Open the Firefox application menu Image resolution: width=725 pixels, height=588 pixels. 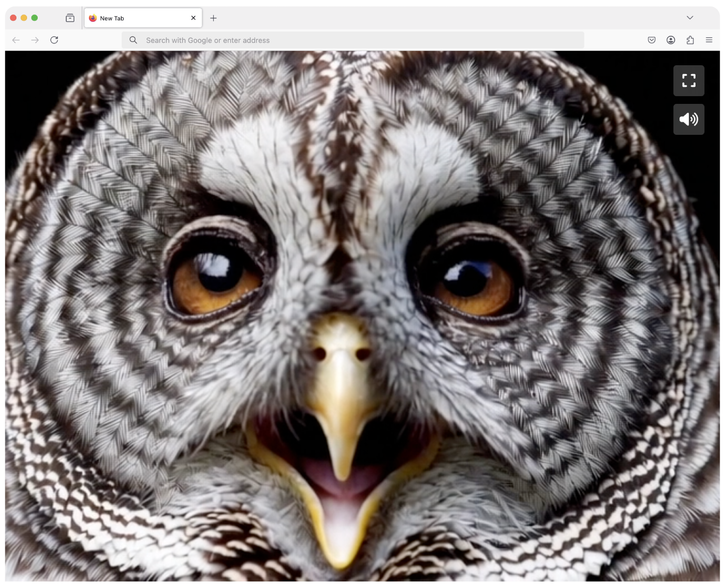point(709,40)
